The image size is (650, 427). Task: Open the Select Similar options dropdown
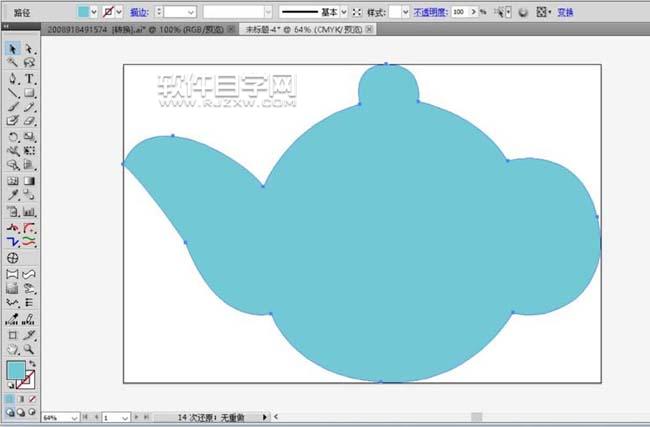click(x=509, y=12)
